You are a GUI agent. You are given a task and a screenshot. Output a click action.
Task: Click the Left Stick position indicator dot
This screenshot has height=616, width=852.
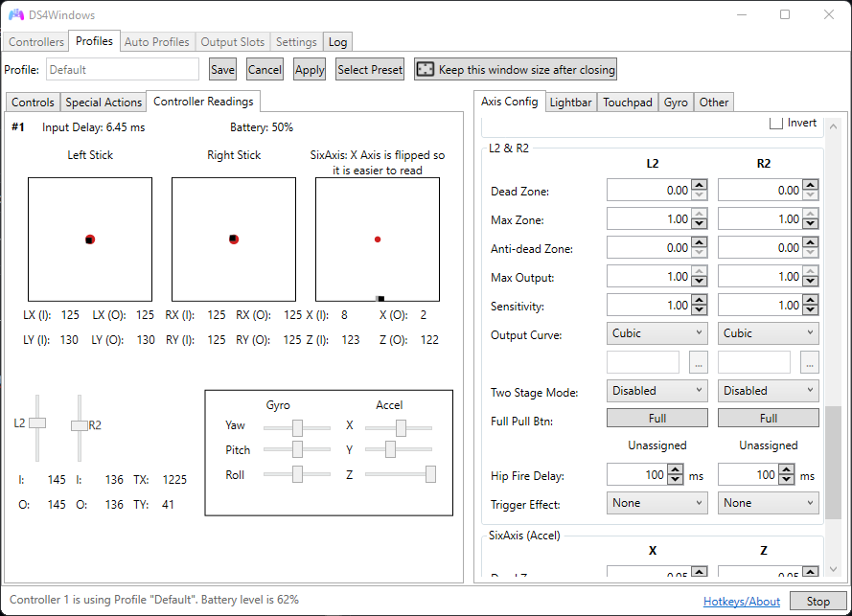pyautogui.click(x=90, y=240)
